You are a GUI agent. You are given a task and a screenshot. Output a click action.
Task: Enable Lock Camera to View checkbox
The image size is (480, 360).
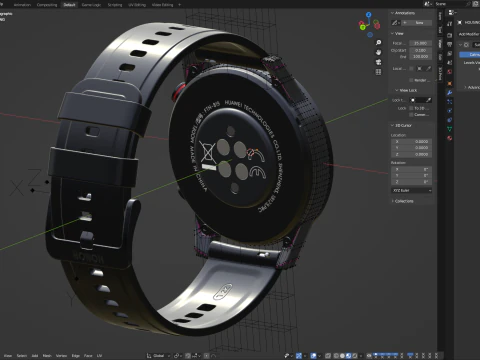click(x=411, y=115)
